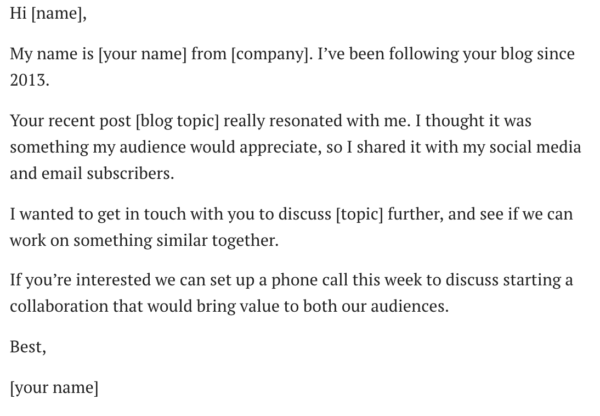Click the first [your name] placeholder
This screenshot has width=600, height=416.
(142, 54)
